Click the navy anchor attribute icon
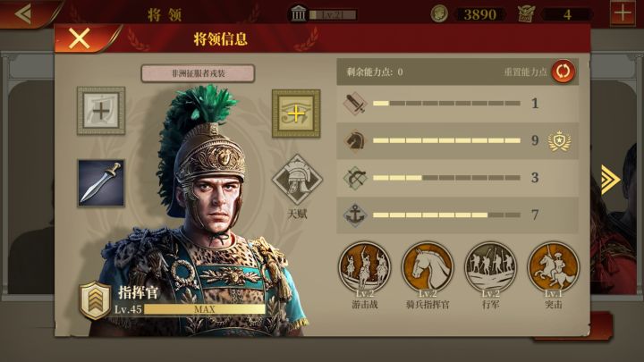The height and width of the screenshot is (362, 644). [x=355, y=215]
